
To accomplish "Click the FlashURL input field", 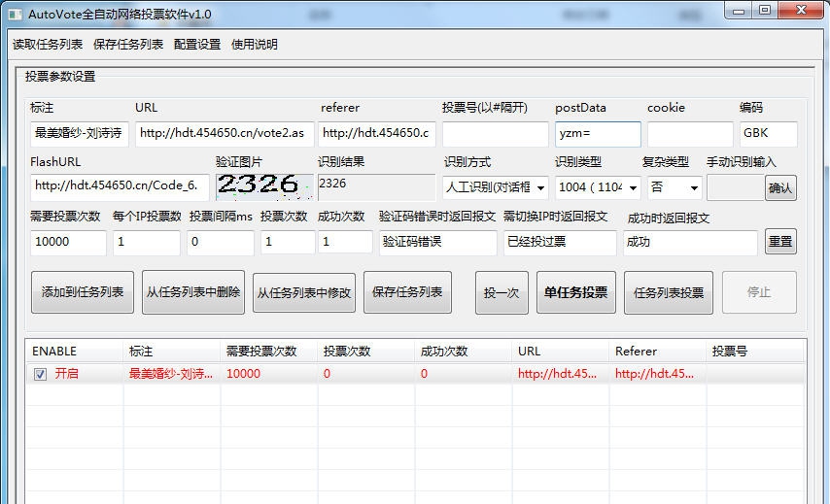I will [120, 187].
